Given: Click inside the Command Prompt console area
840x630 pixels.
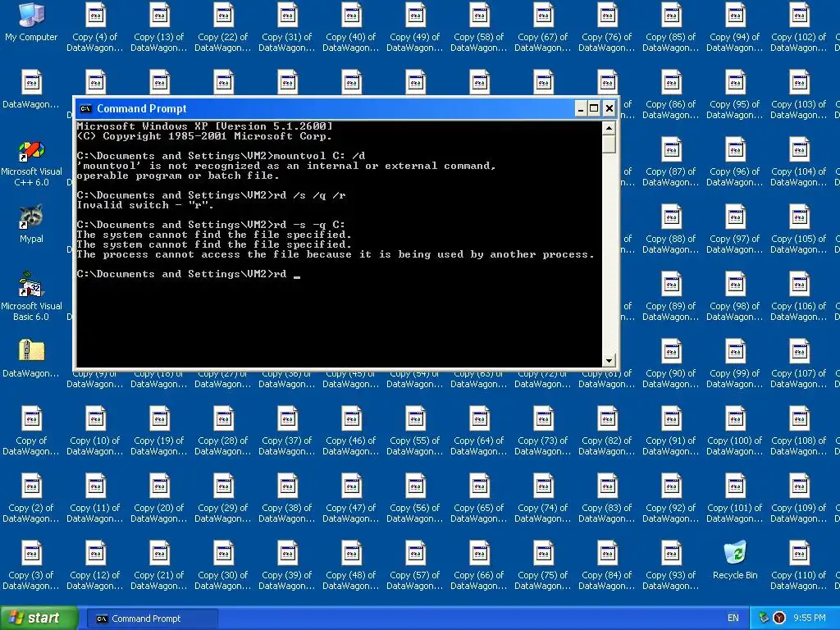Looking at the screenshot, I should [339, 244].
